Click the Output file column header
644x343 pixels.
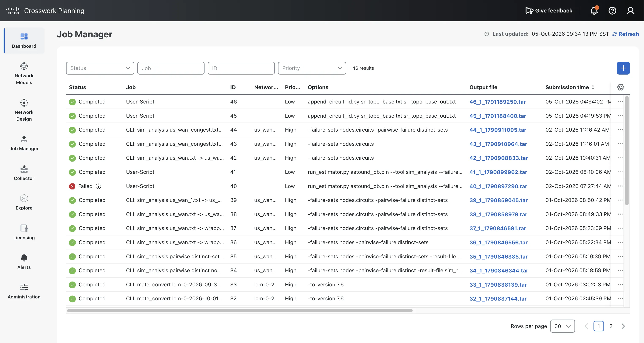coord(483,87)
